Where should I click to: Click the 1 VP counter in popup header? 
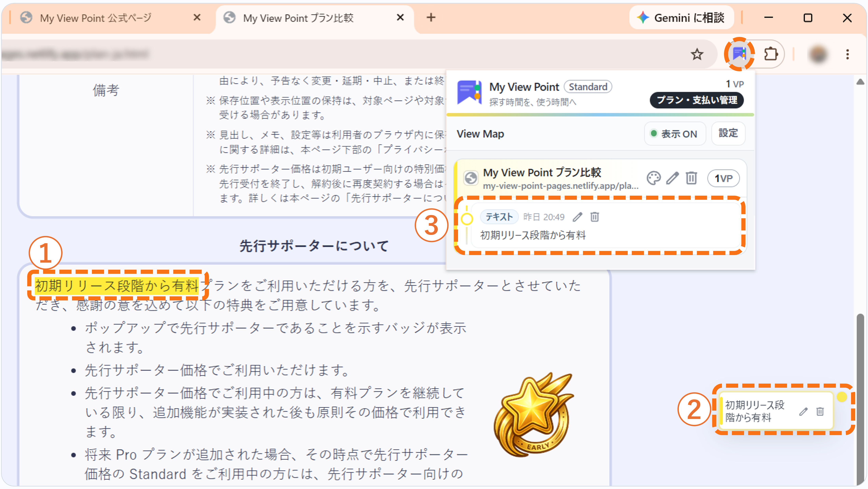[x=735, y=84]
